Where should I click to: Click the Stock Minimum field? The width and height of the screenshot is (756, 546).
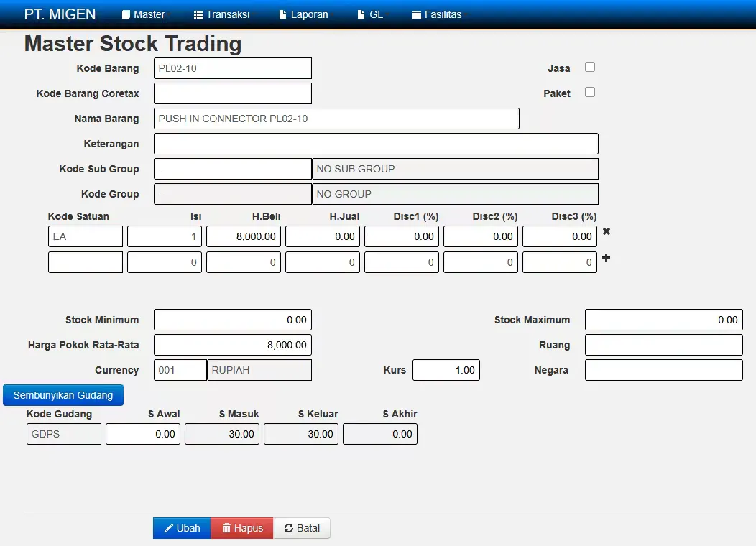tap(233, 320)
